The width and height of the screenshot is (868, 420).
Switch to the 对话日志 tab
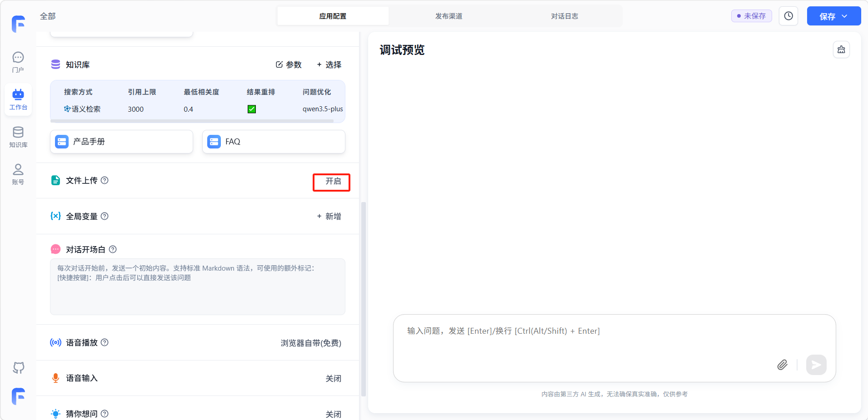point(564,16)
